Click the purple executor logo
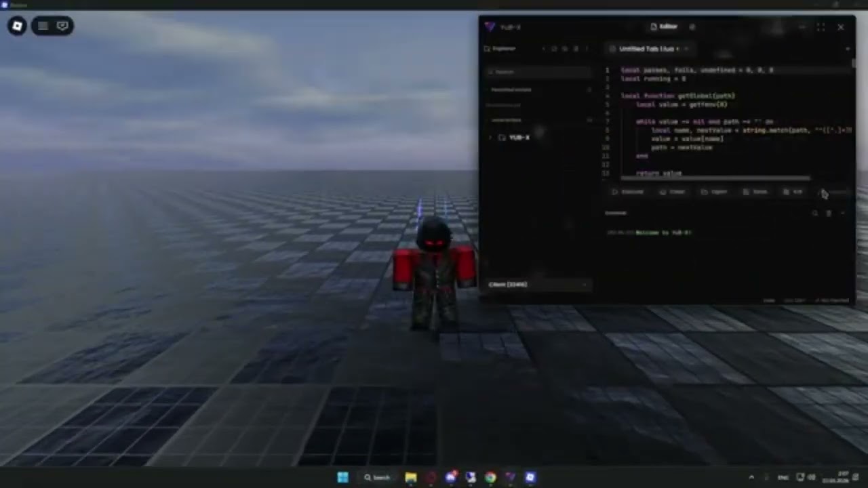The height and width of the screenshot is (488, 868). [x=490, y=27]
